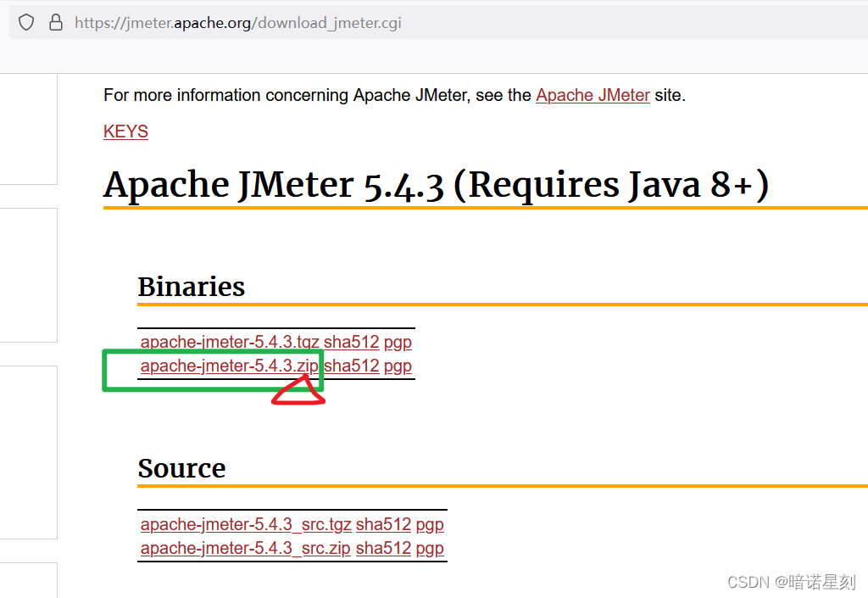Viewport: 868px width, 598px height.
Task: Click the Binaries section heading
Action: [192, 286]
